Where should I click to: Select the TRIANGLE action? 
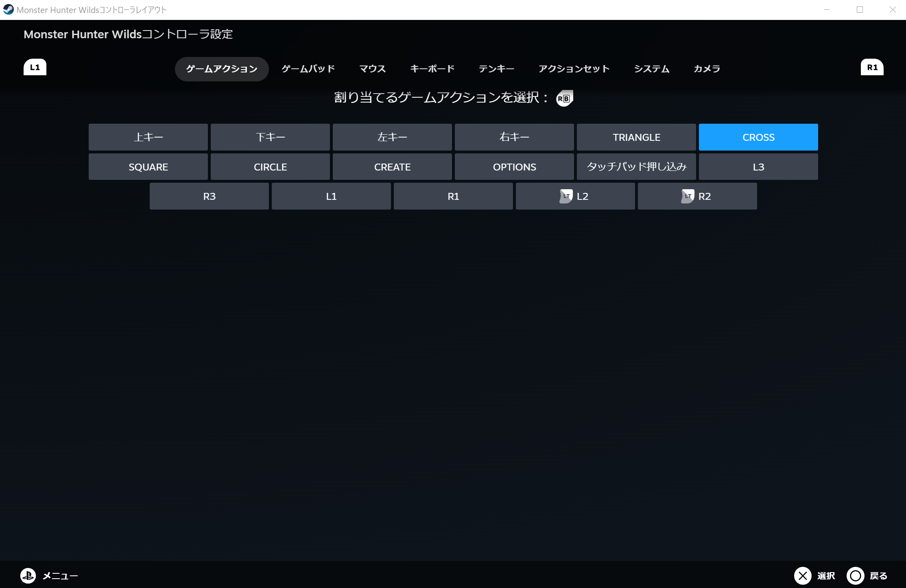636,137
